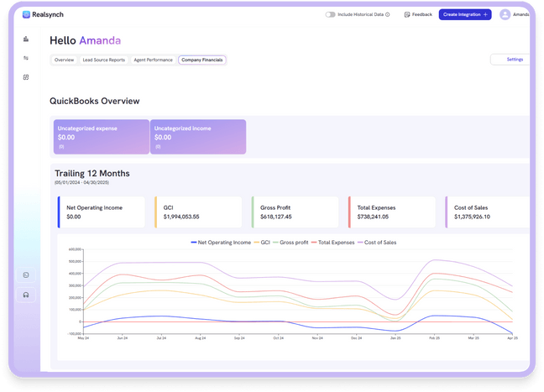Viewport: 544px width, 392px height.
Task: Open the Settings button
Action: tap(510, 60)
